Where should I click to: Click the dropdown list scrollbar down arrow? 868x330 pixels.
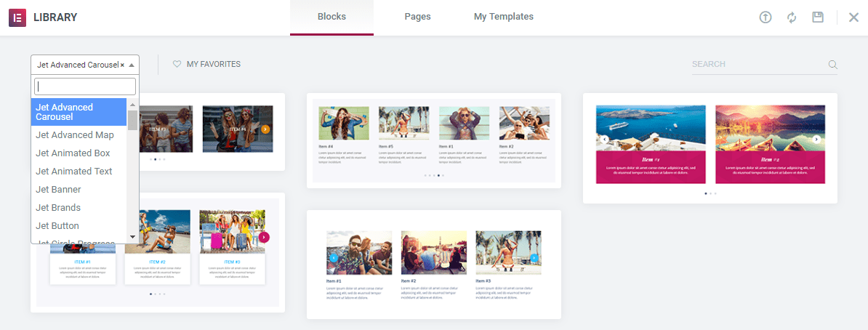(132, 237)
